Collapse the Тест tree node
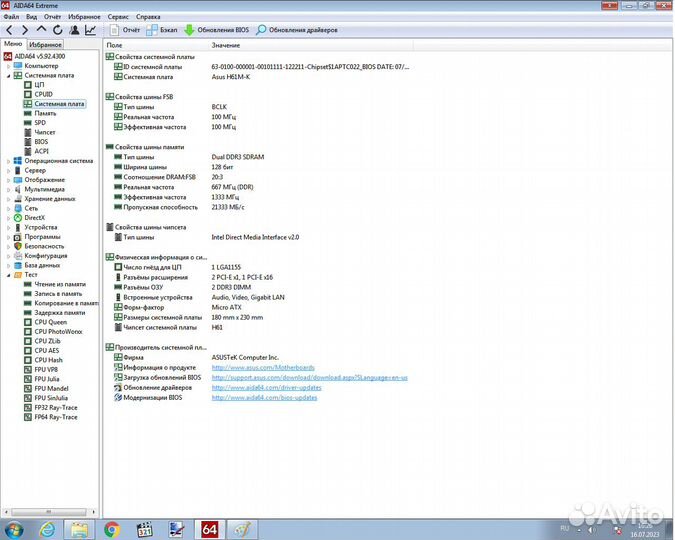 click(x=8, y=274)
